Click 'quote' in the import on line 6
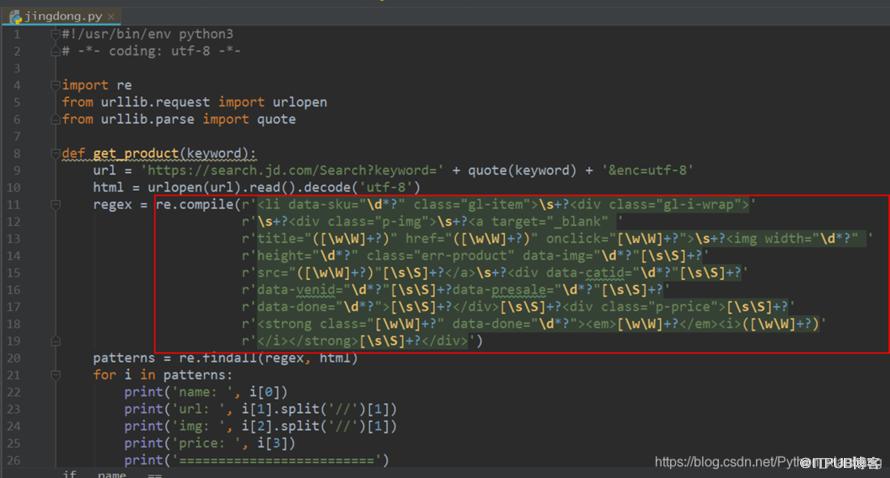 click(276, 119)
